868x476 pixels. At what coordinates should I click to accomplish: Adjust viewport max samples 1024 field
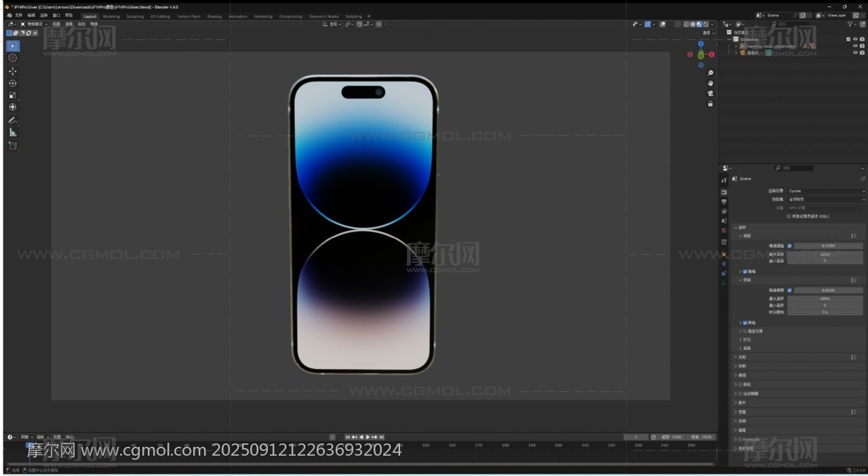pyautogui.click(x=825, y=254)
